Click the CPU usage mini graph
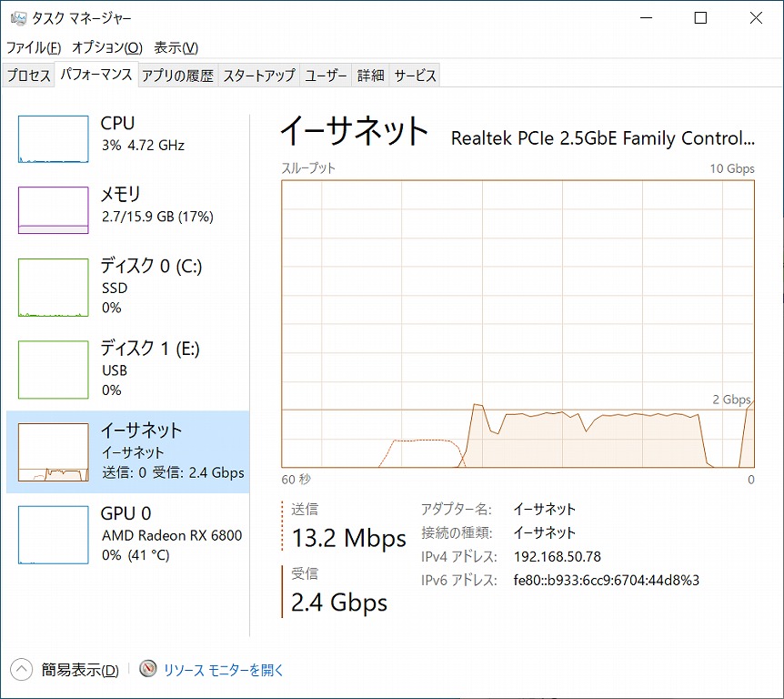Viewport: 784px width, 699px height. [x=53, y=139]
